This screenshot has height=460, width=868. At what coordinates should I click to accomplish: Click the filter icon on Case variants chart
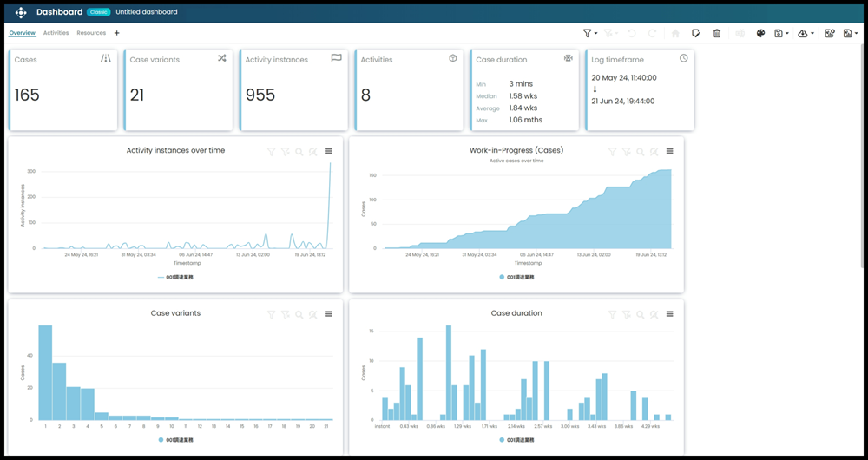271,314
